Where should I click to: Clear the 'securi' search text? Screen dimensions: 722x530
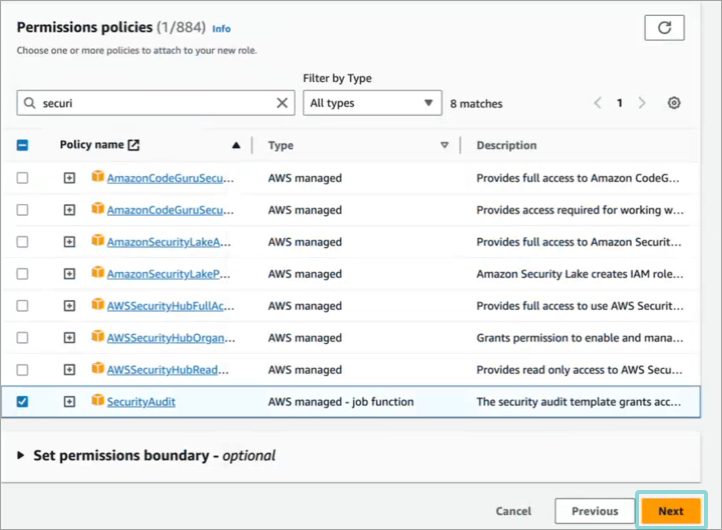[x=282, y=103]
